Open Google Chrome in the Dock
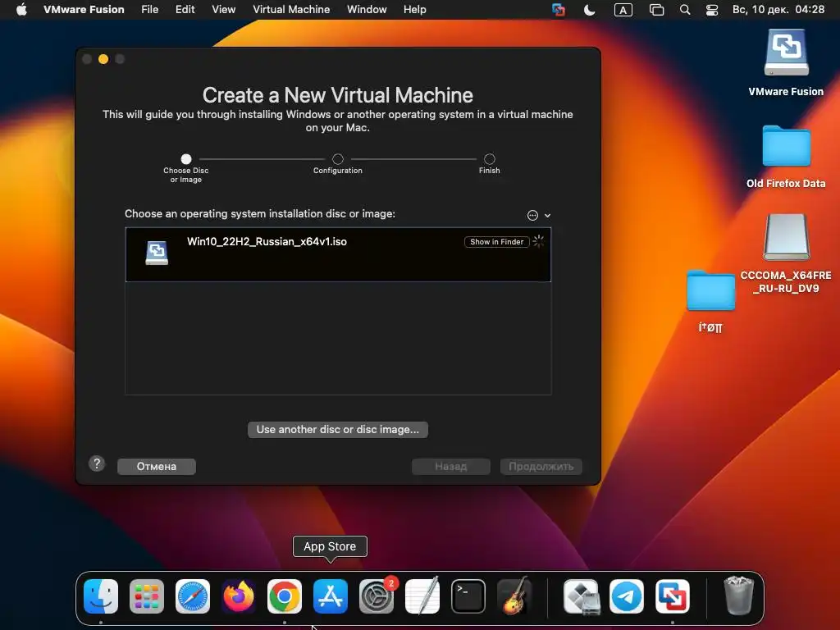The height and width of the screenshot is (630, 840). tap(285, 596)
